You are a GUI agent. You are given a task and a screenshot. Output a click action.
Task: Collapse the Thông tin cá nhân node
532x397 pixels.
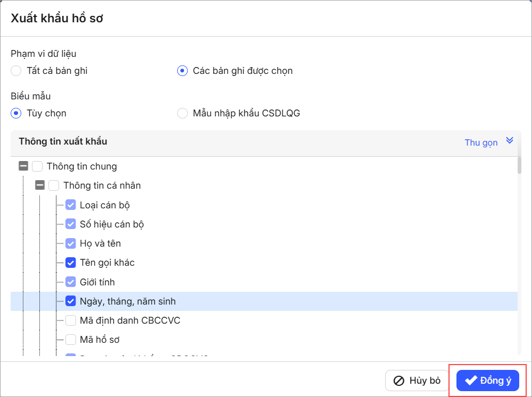pos(40,185)
